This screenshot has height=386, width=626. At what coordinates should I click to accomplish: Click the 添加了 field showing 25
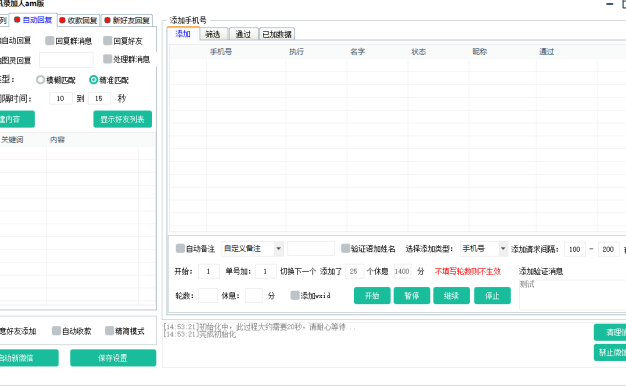(x=354, y=271)
